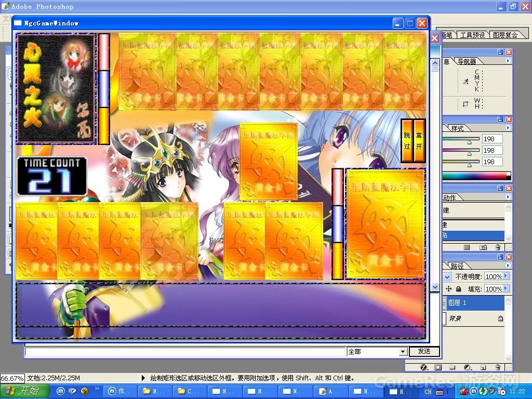The height and width of the screenshot is (399, 532).
Task: Switch to the 导航器 tab
Action: coord(466,61)
